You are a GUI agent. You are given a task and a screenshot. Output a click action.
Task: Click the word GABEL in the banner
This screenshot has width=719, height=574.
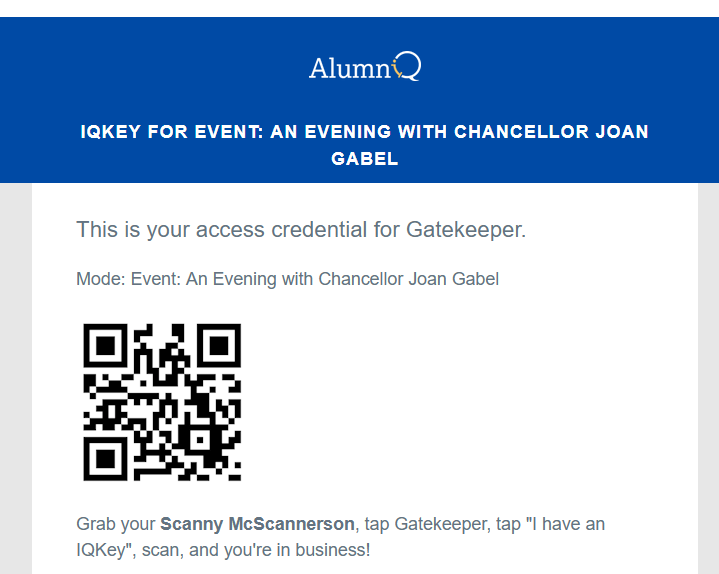(x=365, y=159)
